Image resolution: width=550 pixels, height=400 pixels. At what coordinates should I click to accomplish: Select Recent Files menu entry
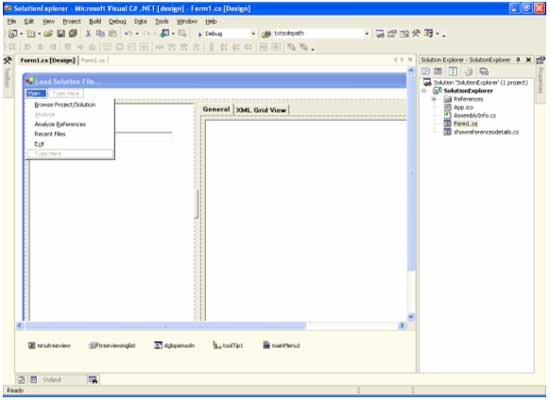click(50, 134)
